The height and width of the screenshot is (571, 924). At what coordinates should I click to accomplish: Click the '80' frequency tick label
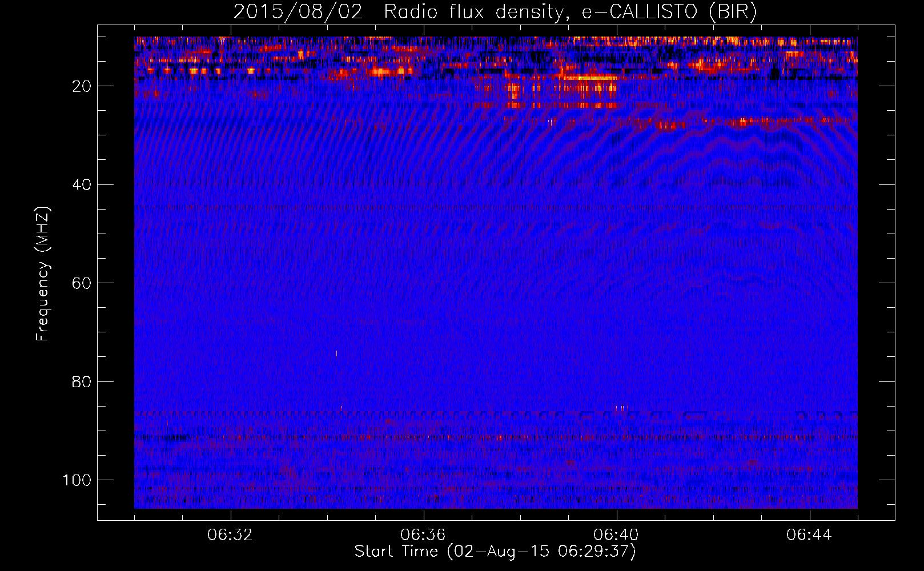(x=82, y=382)
